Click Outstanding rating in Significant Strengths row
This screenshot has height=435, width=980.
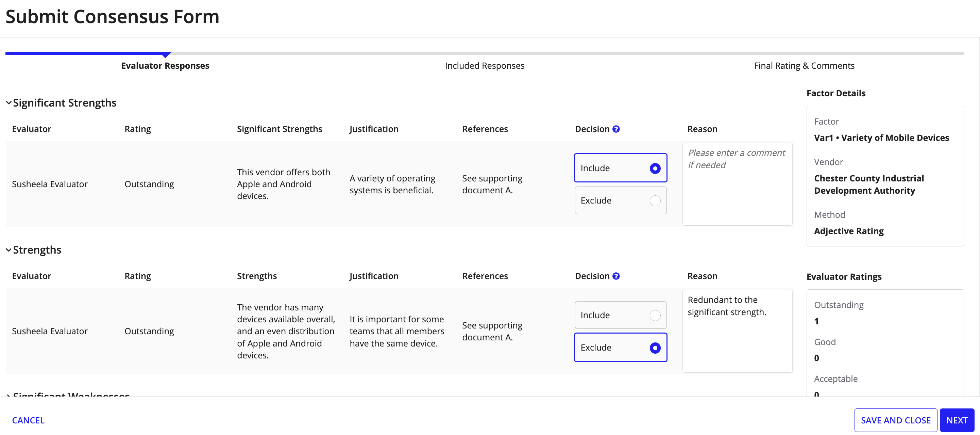pyautogui.click(x=149, y=184)
